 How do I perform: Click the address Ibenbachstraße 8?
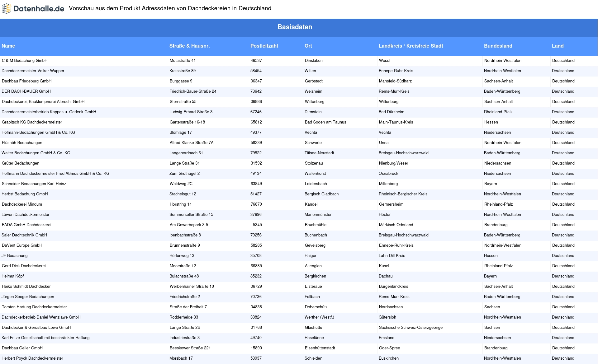(x=185, y=235)
